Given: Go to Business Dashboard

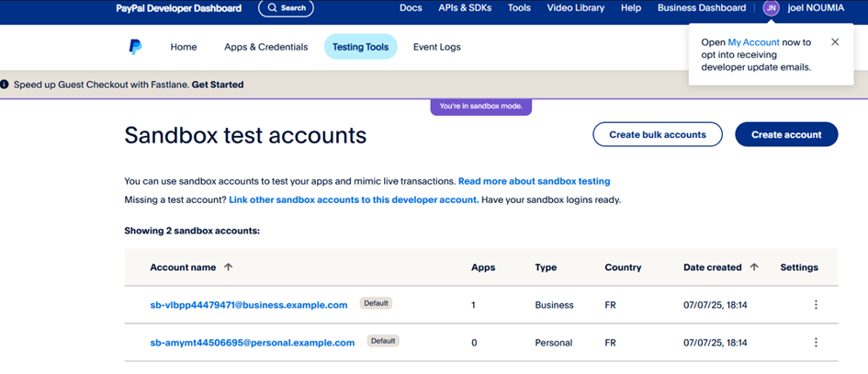Looking at the screenshot, I should (702, 8).
